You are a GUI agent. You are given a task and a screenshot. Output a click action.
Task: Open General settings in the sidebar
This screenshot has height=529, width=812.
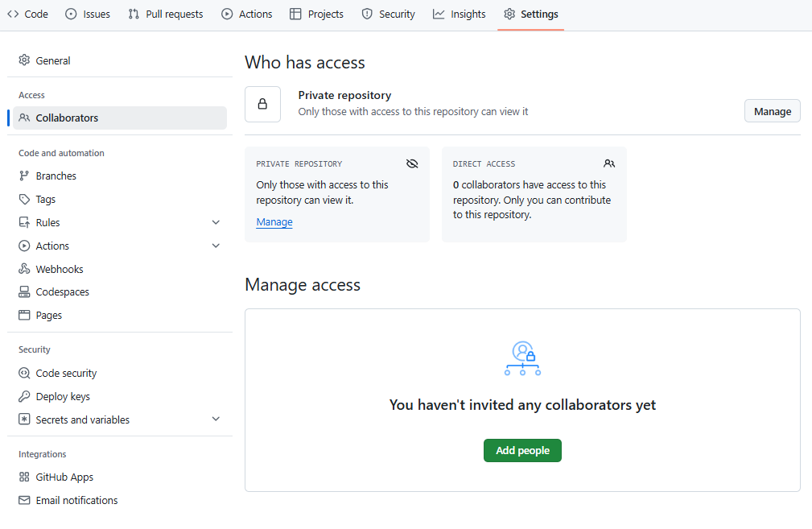(53, 60)
